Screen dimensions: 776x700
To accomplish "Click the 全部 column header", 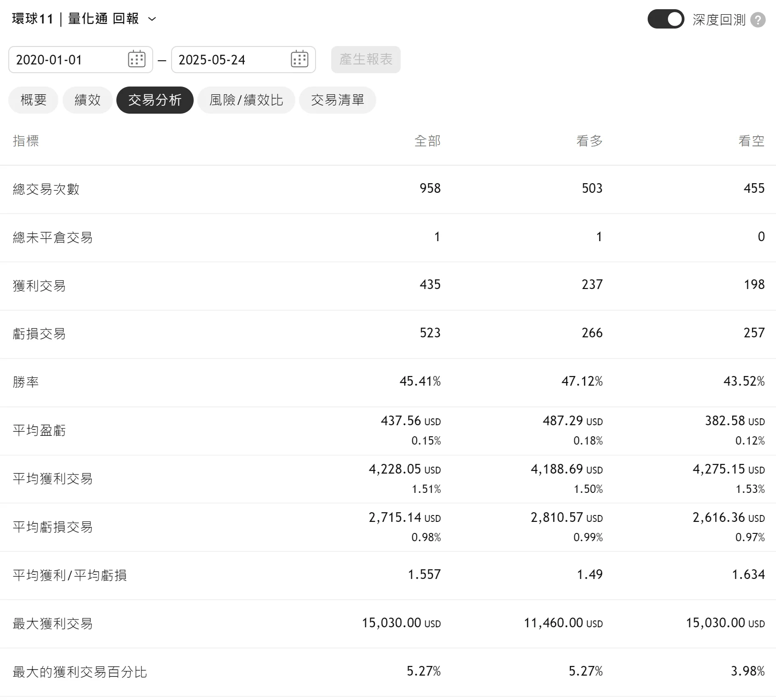I will coord(427,141).
